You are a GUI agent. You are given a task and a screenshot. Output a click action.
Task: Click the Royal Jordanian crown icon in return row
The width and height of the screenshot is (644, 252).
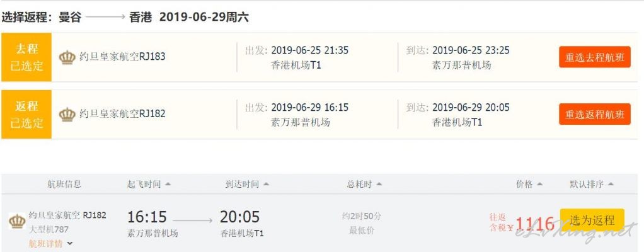pos(67,115)
